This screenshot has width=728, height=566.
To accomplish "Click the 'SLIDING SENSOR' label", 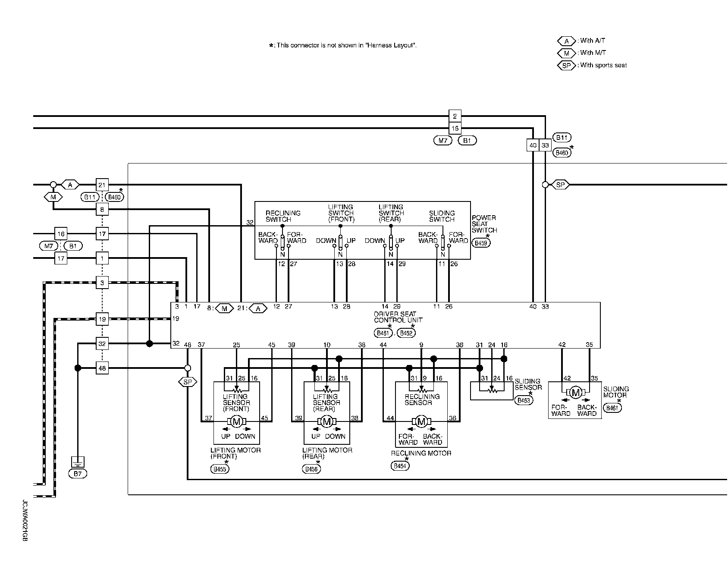I will click(x=528, y=384).
